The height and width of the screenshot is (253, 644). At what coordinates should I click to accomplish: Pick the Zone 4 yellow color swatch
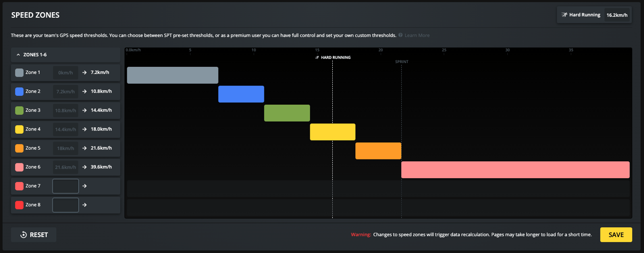[x=19, y=129]
